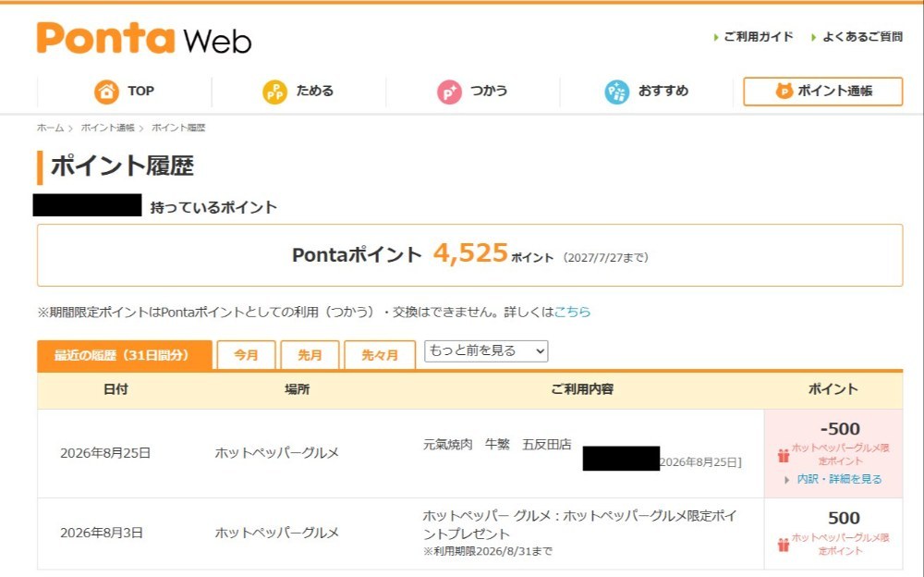Click the こちら details link
Screen dimensions: 924x577
(572, 312)
